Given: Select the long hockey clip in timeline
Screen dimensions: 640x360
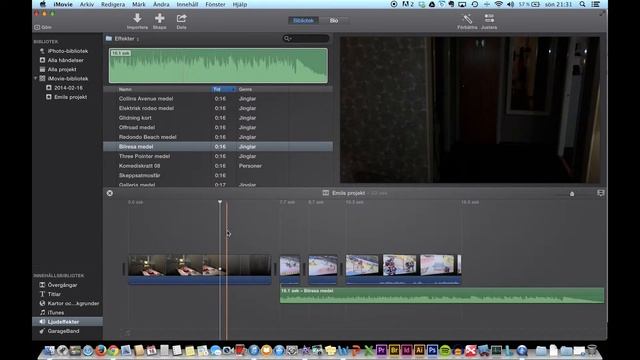Looking at the screenshot, I should coord(403,269).
